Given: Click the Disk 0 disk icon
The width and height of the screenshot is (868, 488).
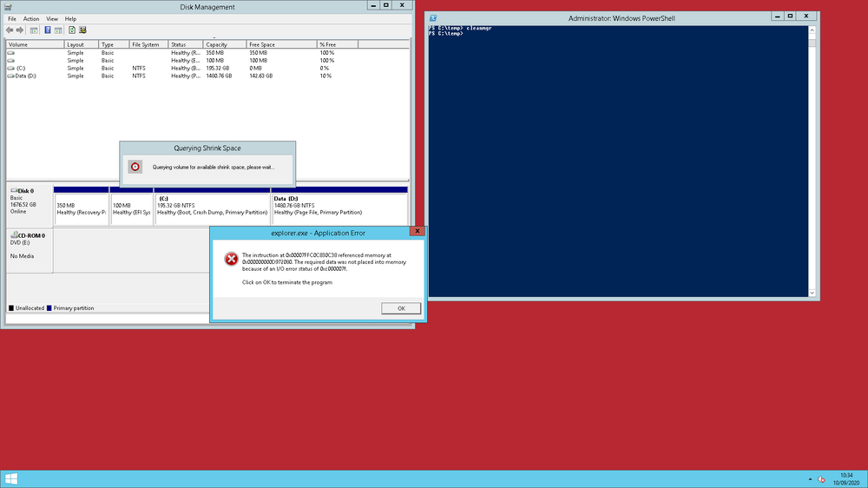Looking at the screenshot, I should pyautogui.click(x=14, y=190).
